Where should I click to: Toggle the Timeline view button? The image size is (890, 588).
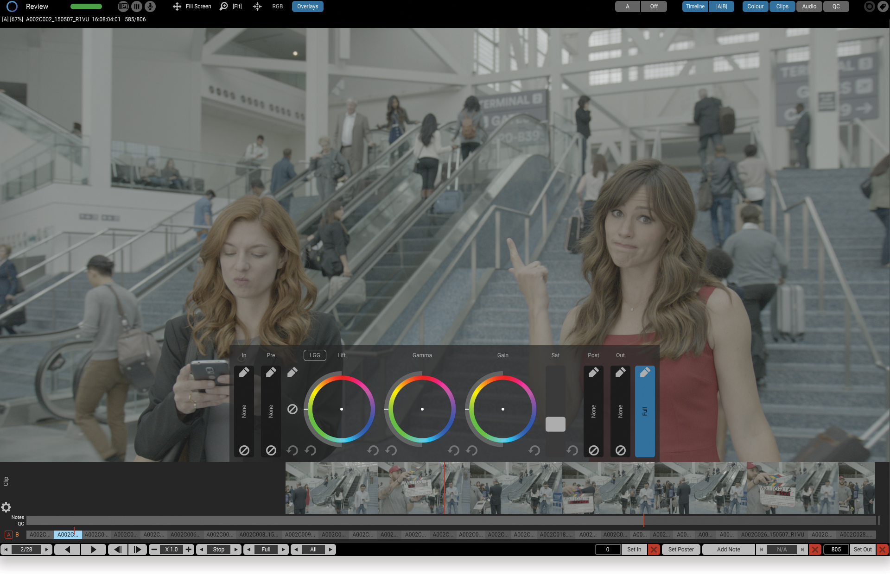695,6
